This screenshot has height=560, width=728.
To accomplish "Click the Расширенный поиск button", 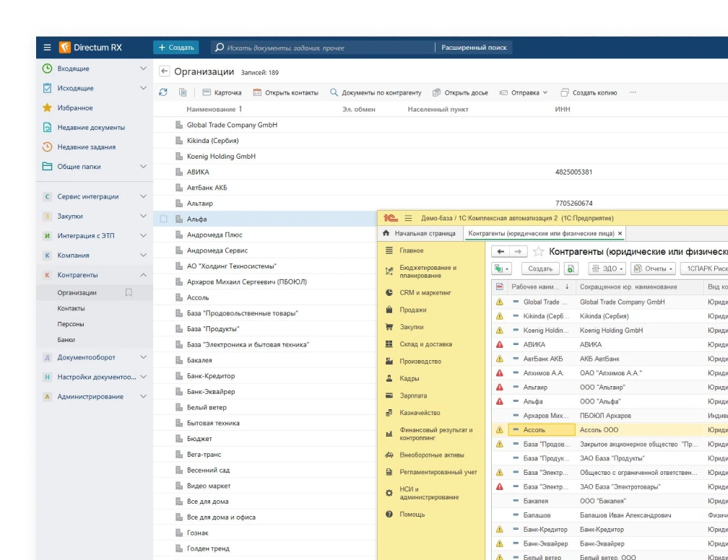I will coord(474,48).
